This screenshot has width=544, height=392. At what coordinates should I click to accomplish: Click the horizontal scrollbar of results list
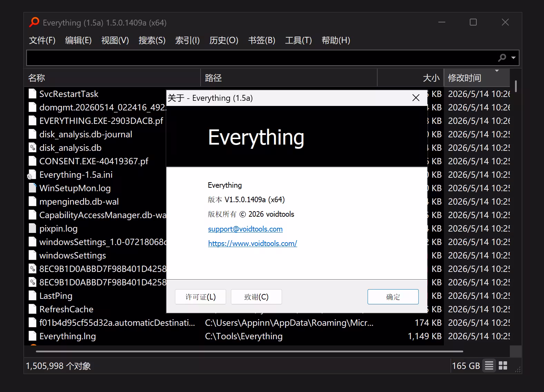point(249,352)
